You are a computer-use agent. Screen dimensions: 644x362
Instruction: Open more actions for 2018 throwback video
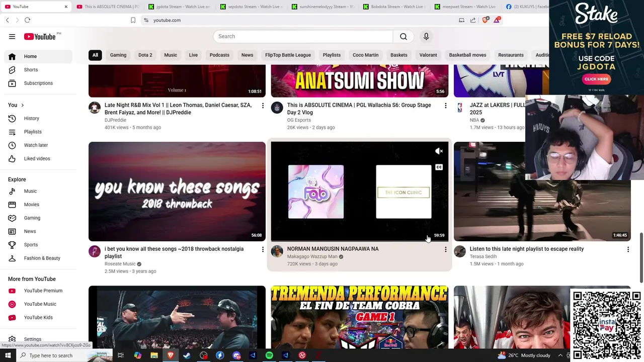tap(263, 249)
